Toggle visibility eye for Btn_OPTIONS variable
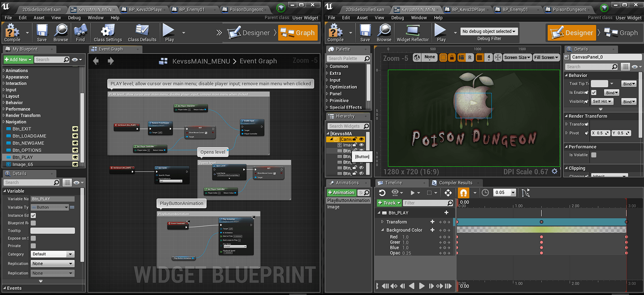644x295 pixels. [75, 150]
